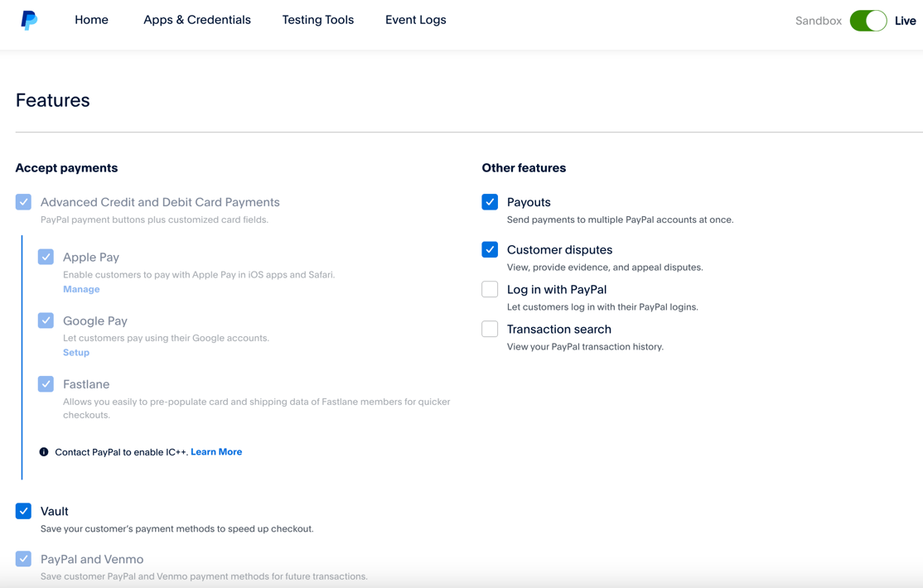Image resolution: width=923 pixels, height=588 pixels.
Task: Click the Customer disputes label
Action: [x=559, y=249]
